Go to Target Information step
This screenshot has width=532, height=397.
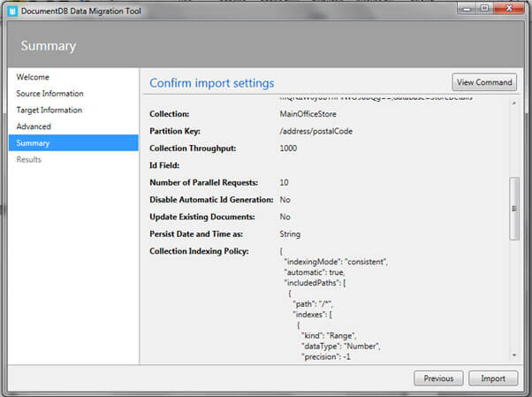click(x=49, y=110)
